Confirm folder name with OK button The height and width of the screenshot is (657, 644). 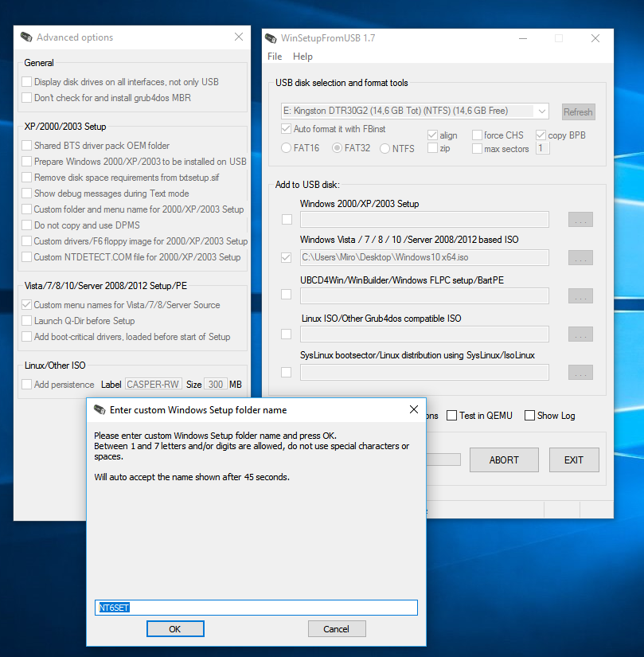(x=175, y=628)
